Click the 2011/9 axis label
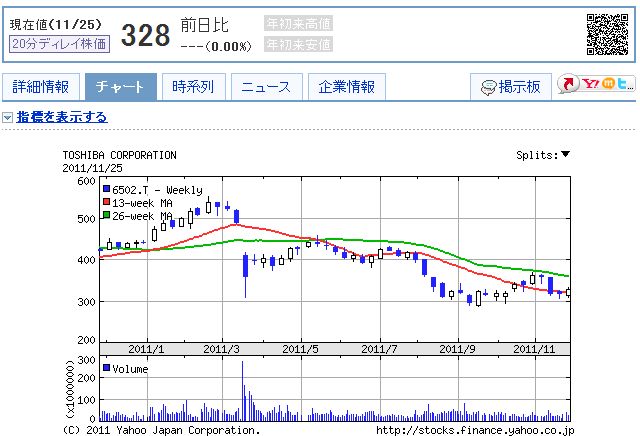The width and height of the screenshot is (640, 436). click(457, 349)
